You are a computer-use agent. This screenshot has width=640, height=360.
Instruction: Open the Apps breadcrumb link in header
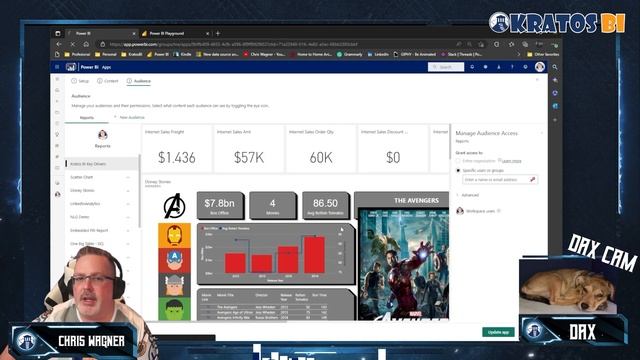(x=107, y=67)
